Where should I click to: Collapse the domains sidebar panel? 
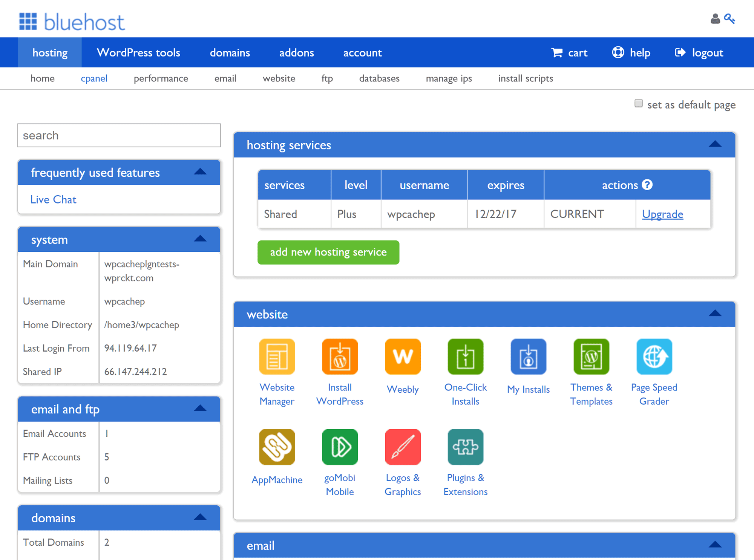click(200, 517)
